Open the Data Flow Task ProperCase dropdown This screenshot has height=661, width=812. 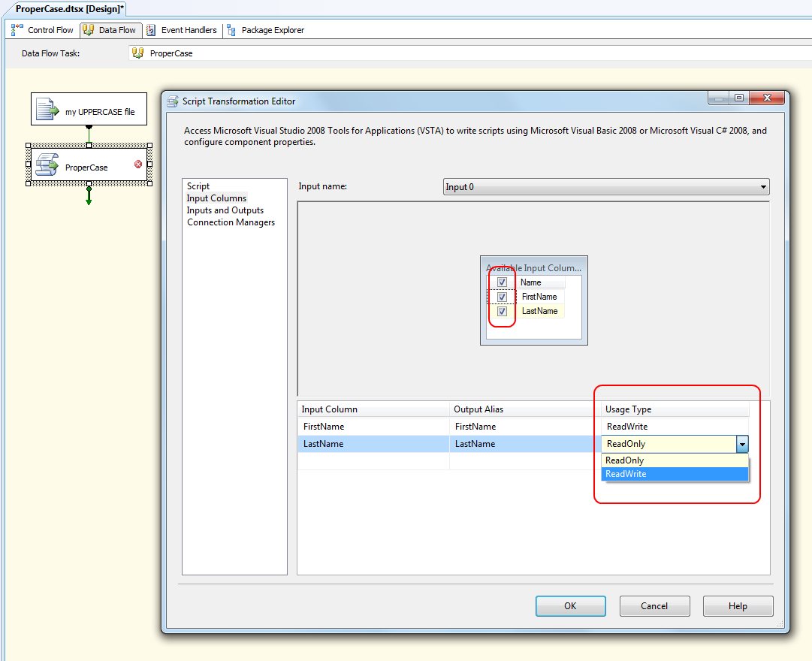point(470,53)
